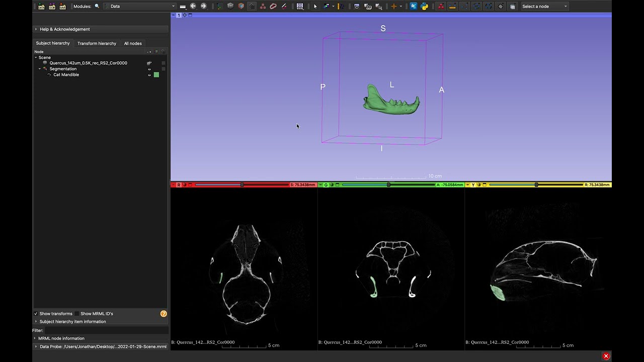Viewport: 644px width, 362px height.
Task: Click the yellow slice offset slider
Action: click(x=536, y=185)
